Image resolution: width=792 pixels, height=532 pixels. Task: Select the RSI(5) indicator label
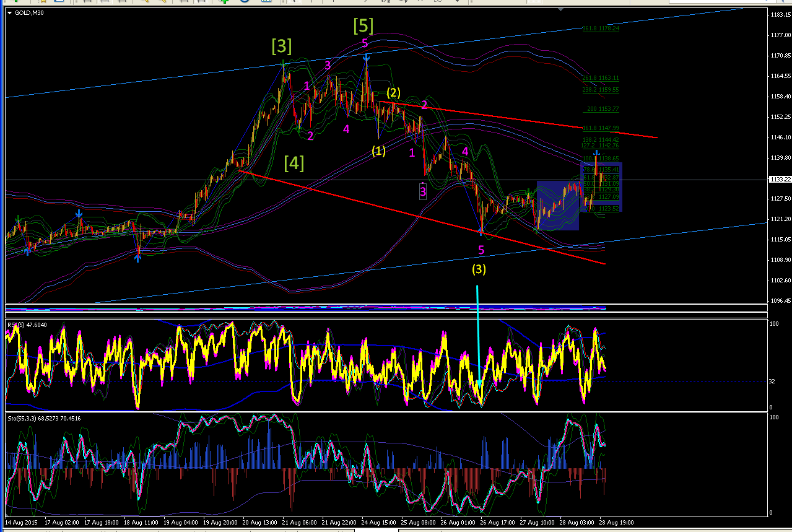pos(23,323)
